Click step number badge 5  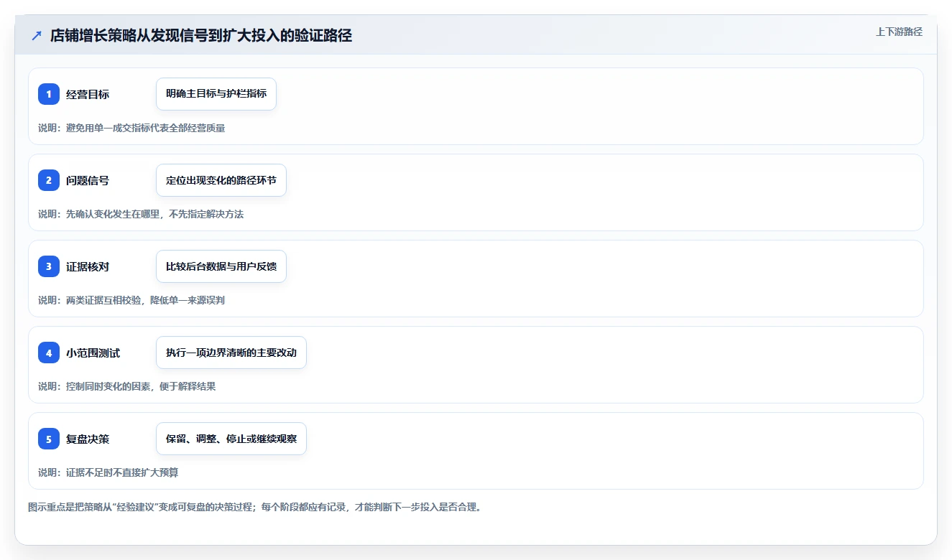(49, 439)
